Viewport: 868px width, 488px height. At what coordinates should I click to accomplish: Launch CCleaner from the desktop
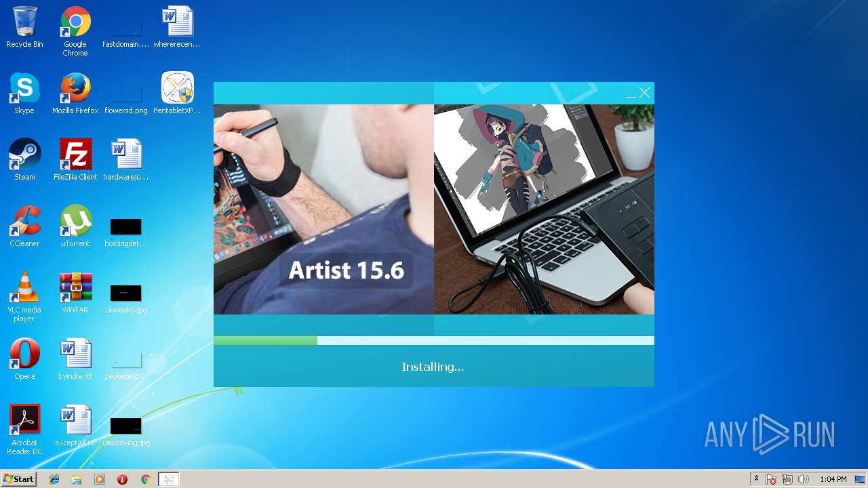click(x=24, y=226)
